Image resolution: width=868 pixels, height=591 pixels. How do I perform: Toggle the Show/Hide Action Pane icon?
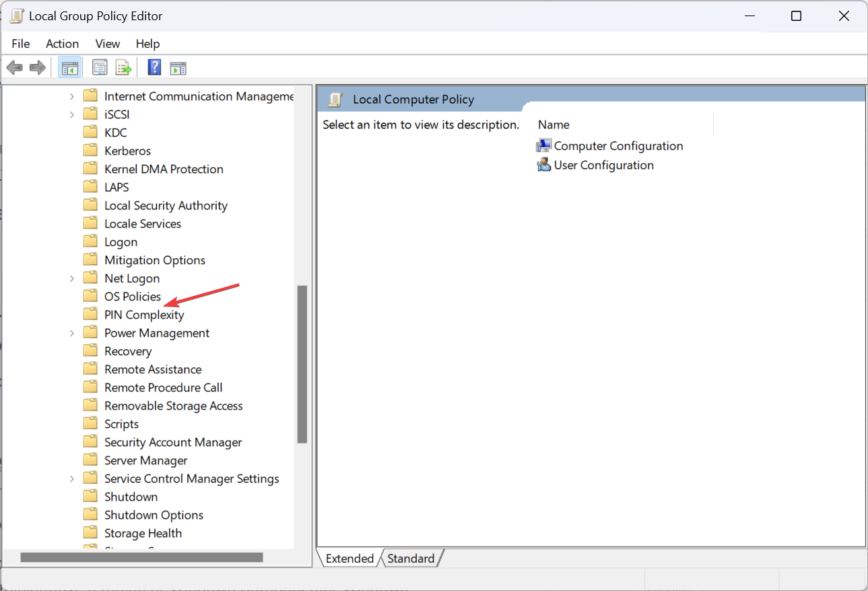[x=178, y=67]
